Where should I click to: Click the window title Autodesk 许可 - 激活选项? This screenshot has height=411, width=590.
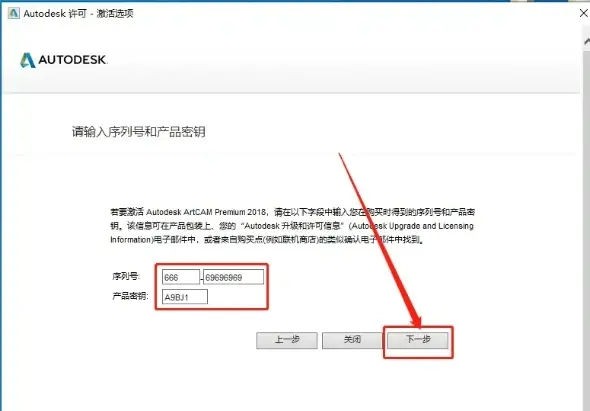[78, 14]
